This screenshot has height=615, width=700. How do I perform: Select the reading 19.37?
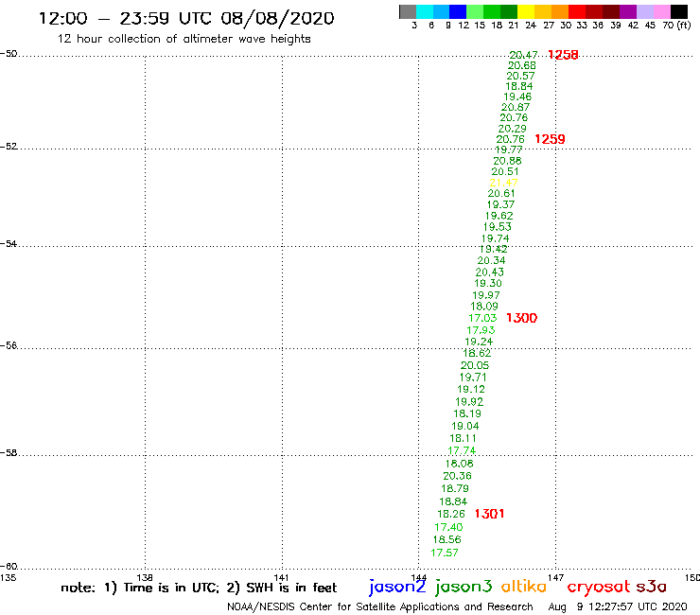point(500,204)
